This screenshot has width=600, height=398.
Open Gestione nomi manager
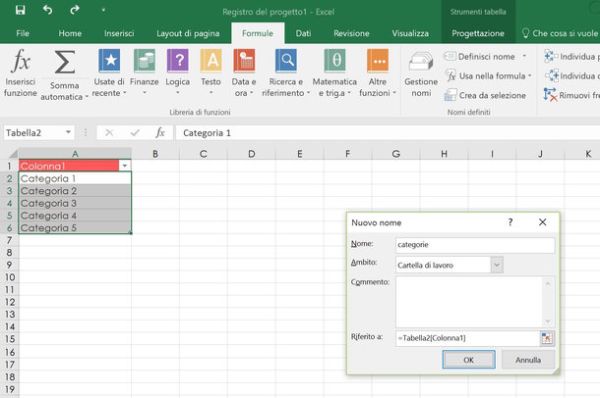point(421,73)
